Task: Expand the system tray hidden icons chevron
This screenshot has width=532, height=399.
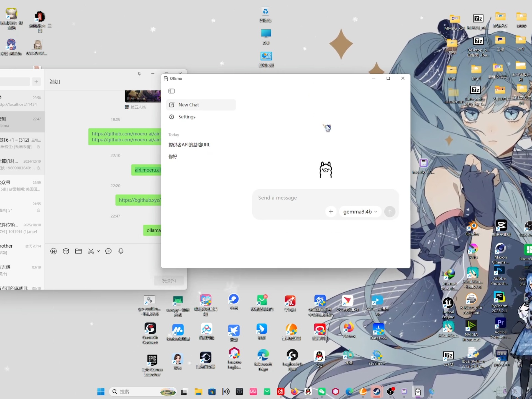Action: pyautogui.click(x=495, y=392)
